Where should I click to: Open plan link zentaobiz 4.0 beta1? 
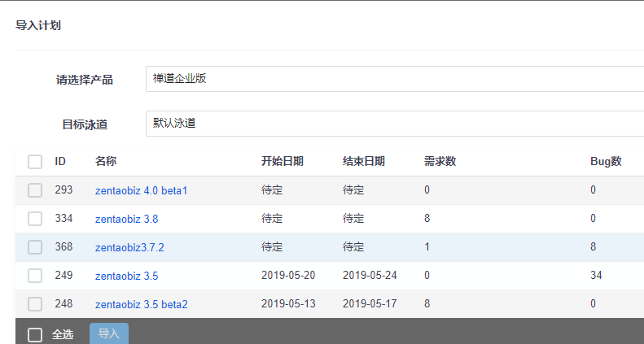pos(142,190)
